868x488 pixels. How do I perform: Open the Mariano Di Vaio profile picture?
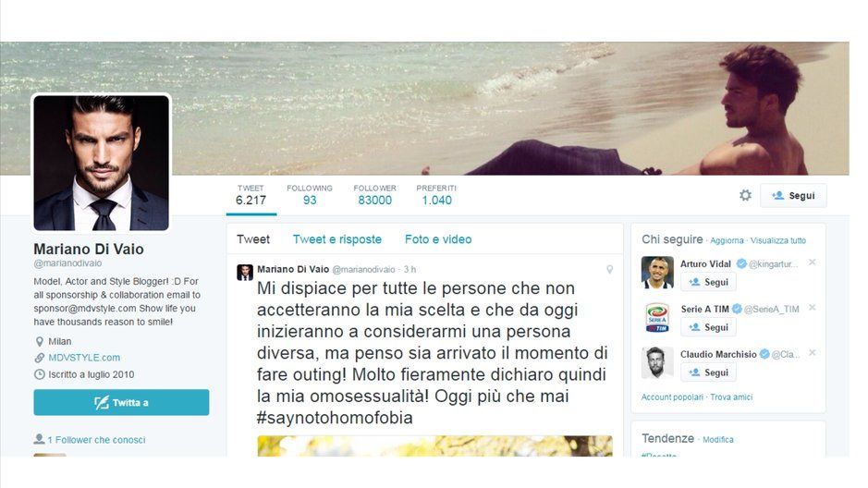click(102, 163)
